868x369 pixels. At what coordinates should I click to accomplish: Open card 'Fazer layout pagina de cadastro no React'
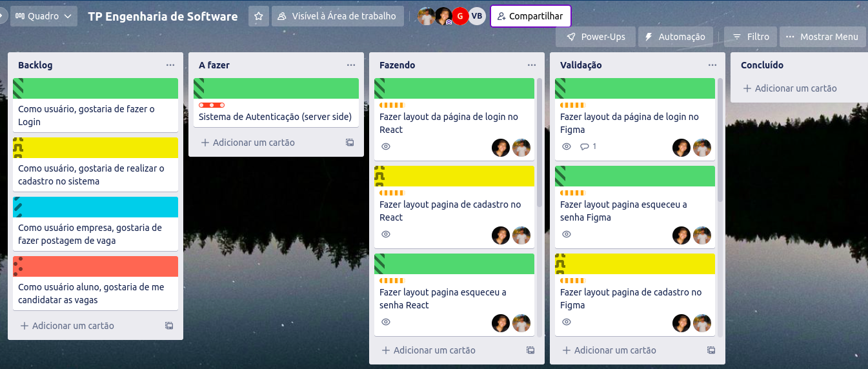[x=454, y=207]
